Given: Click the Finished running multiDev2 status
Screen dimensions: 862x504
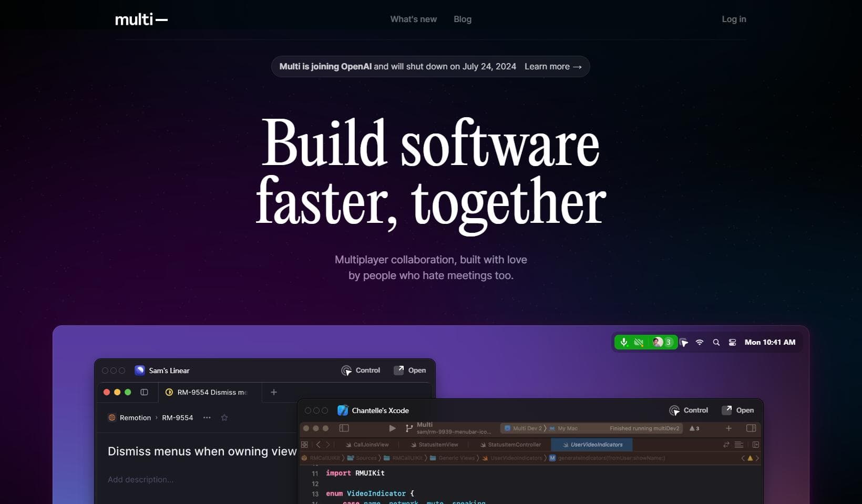Looking at the screenshot, I should (644, 428).
